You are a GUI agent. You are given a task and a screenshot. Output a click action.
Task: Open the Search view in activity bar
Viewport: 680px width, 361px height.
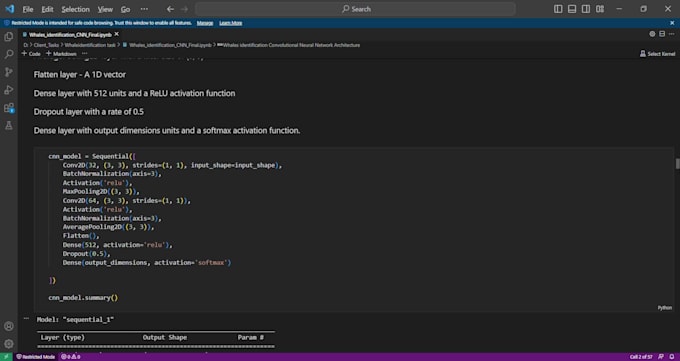(x=9, y=54)
